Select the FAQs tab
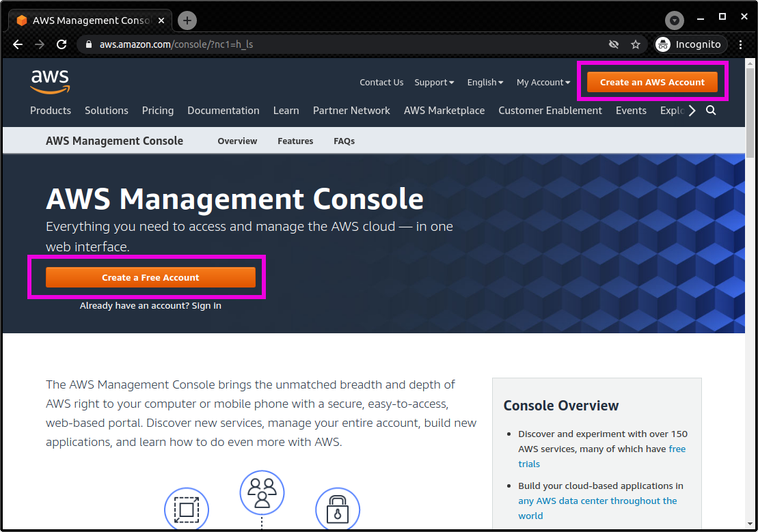This screenshot has width=758, height=532. coord(344,141)
